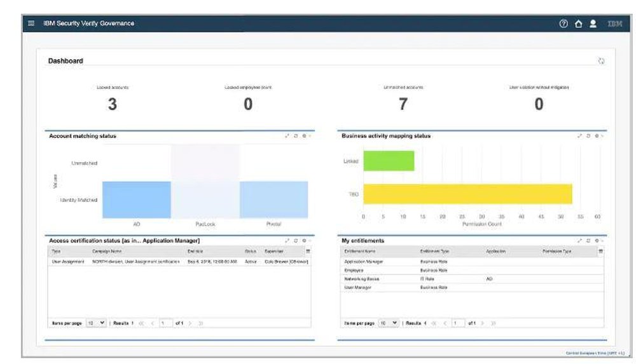Screen dimensions: 636x364
Task: Click page number field in Access certification table
Action: [165, 323]
